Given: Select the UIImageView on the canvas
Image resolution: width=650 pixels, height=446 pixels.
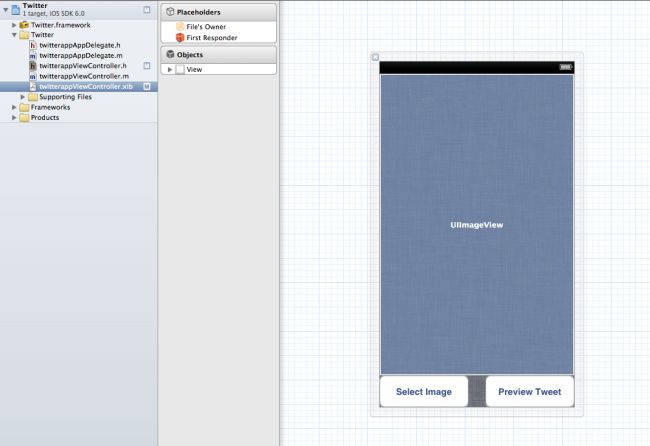Looking at the screenshot, I should pos(477,225).
